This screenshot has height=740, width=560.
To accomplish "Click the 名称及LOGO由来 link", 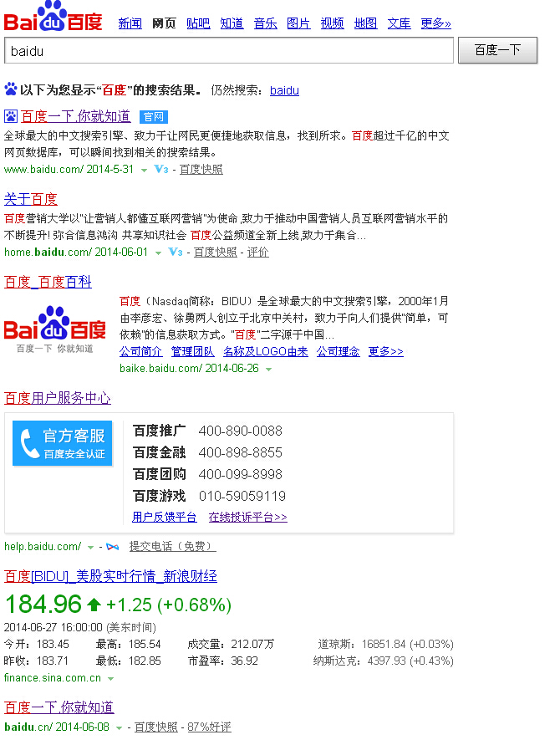I will [x=266, y=351].
